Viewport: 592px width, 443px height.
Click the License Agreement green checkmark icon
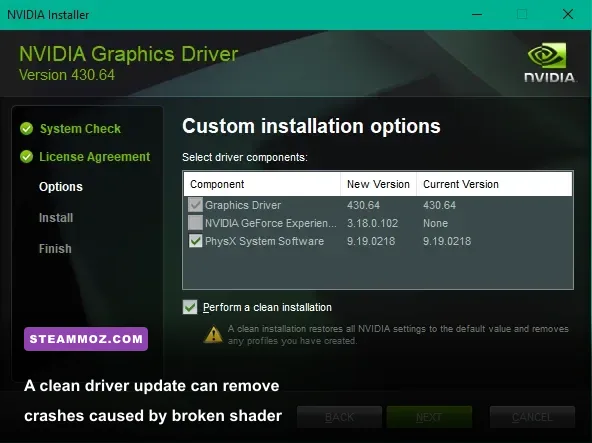pyautogui.click(x=26, y=156)
